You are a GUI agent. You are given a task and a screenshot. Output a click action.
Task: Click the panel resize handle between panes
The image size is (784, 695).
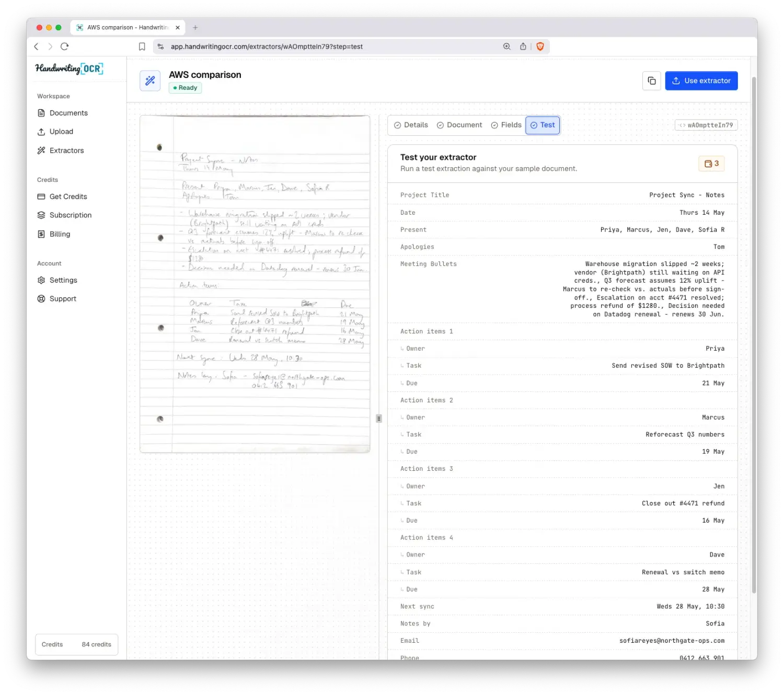click(x=379, y=419)
